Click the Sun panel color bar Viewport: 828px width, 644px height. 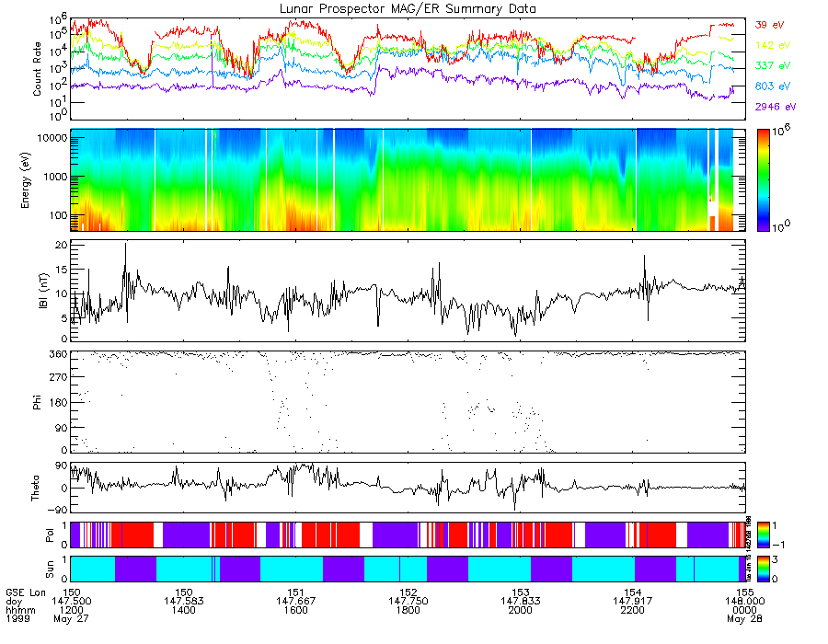[x=763, y=569]
